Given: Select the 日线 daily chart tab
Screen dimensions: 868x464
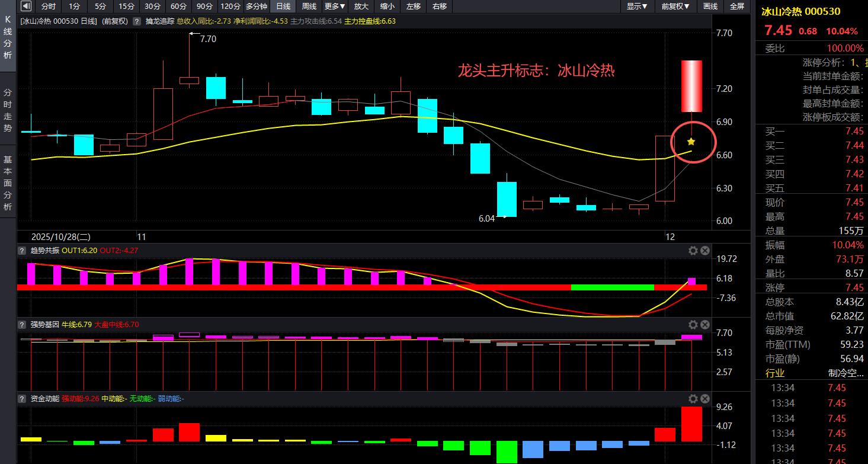Looking at the screenshot, I should click(283, 7).
